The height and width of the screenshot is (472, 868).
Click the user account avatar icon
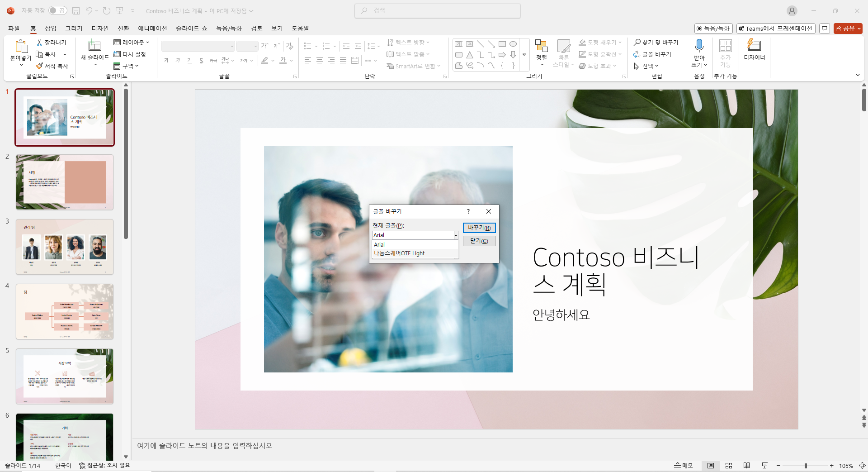point(792,11)
